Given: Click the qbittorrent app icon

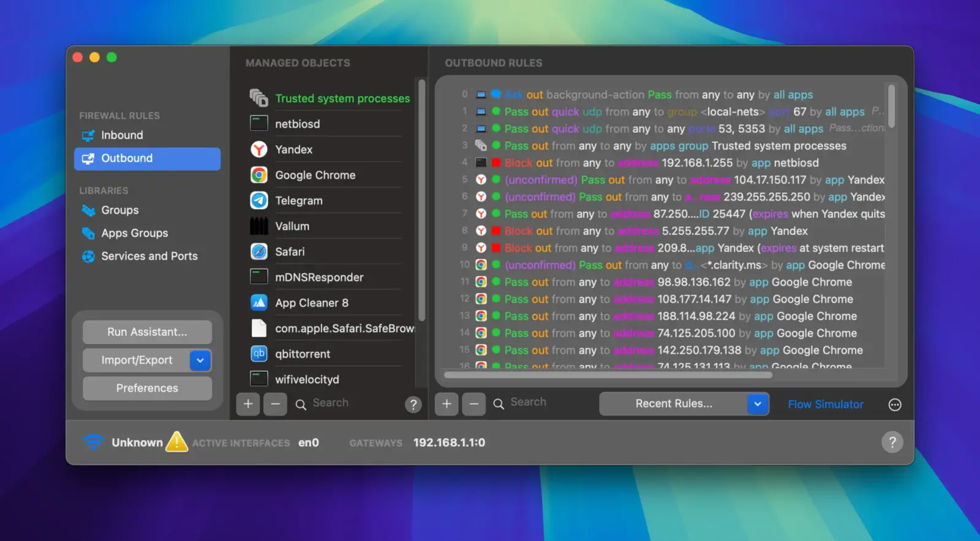Looking at the screenshot, I should point(259,354).
